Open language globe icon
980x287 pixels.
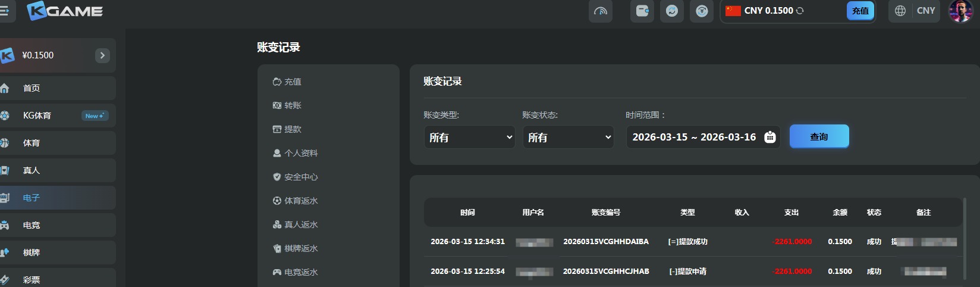(900, 11)
